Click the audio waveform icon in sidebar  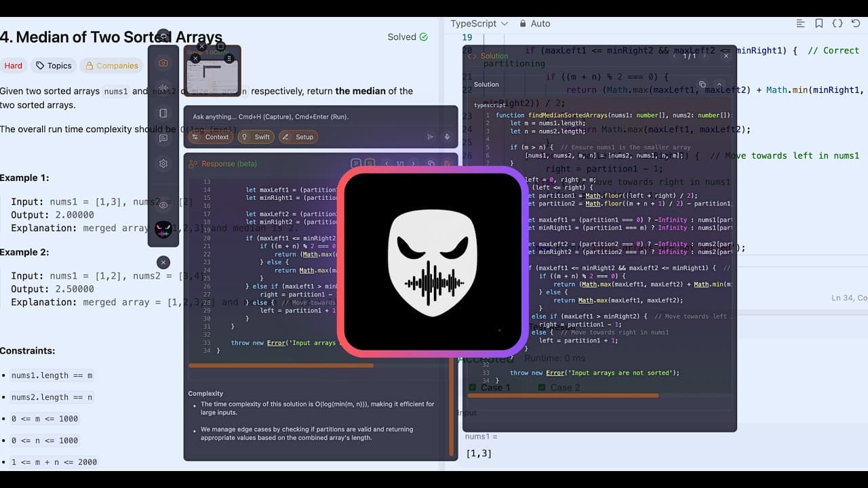163,88
